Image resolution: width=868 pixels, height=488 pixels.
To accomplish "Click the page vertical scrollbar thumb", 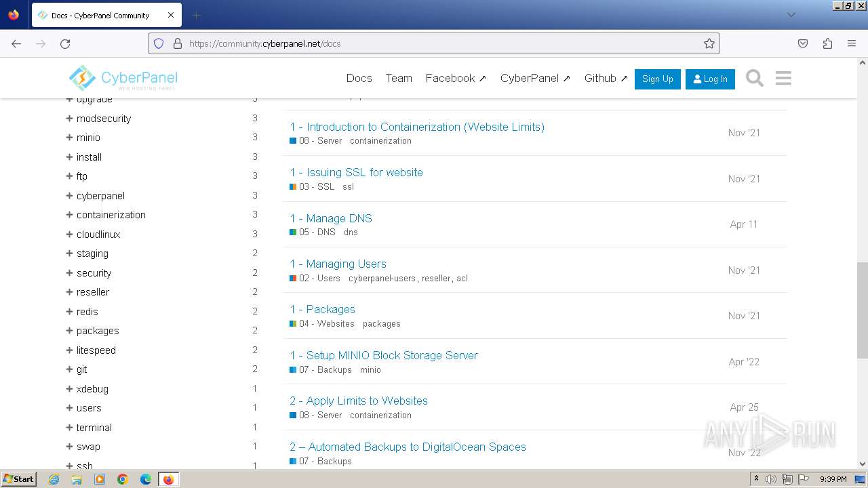I will click(863, 310).
